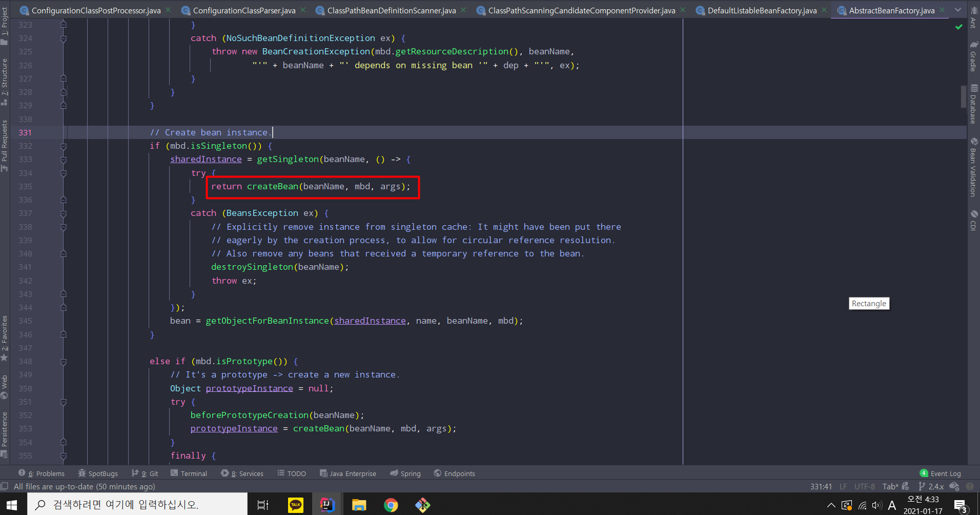Open Google Chrome from the taskbar
Viewport: 980px width, 515px height.
point(391,505)
